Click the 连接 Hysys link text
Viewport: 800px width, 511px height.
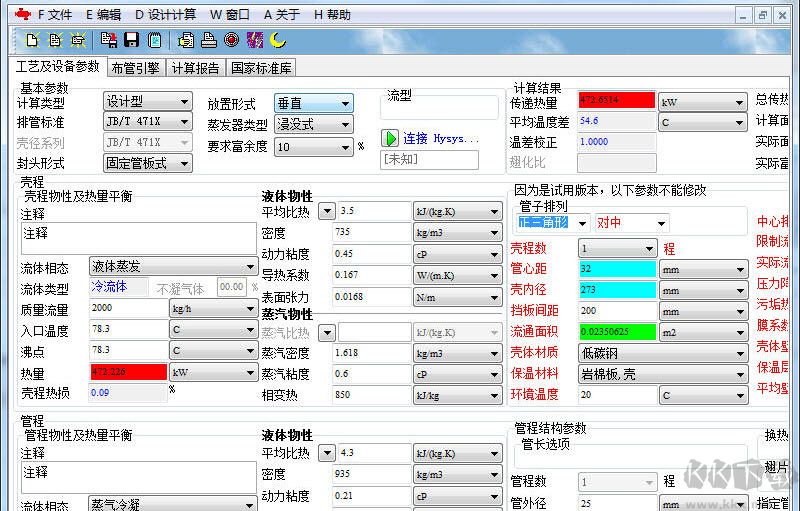[440, 138]
